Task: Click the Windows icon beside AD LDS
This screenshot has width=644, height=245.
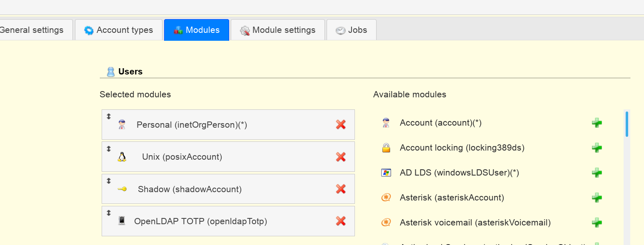Action: click(x=386, y=173)
